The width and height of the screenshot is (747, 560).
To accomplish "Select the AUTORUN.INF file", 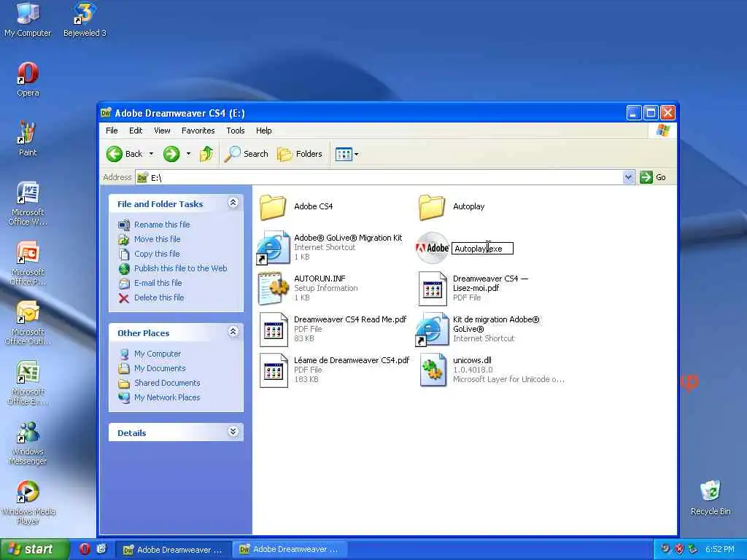I will coord(309,288).
